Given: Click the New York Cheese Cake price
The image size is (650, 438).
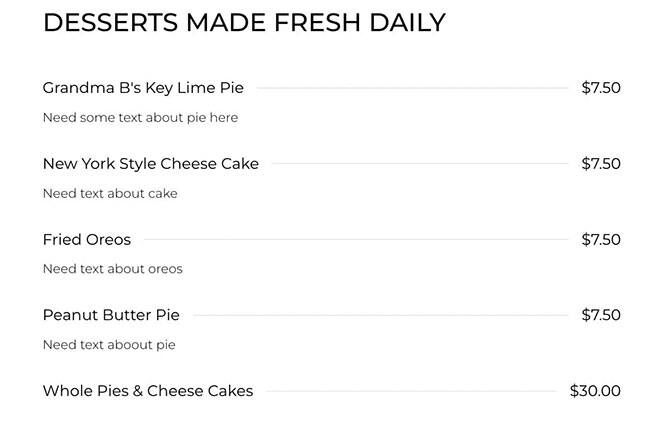Looking at the screenshot, I should (601, 164).
